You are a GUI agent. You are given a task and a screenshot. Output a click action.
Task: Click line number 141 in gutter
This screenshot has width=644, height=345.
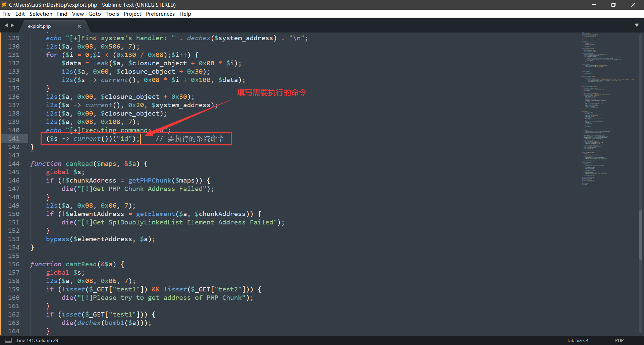(x=14, y=139)
